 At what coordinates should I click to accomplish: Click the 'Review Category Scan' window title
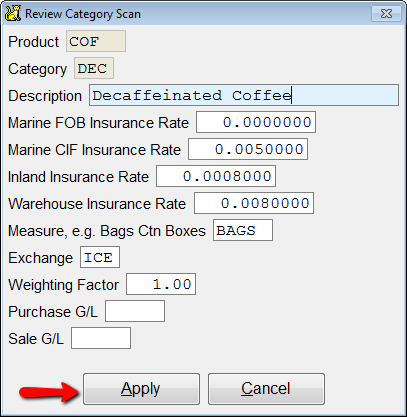pyautogui.click(x=83, y=14)
